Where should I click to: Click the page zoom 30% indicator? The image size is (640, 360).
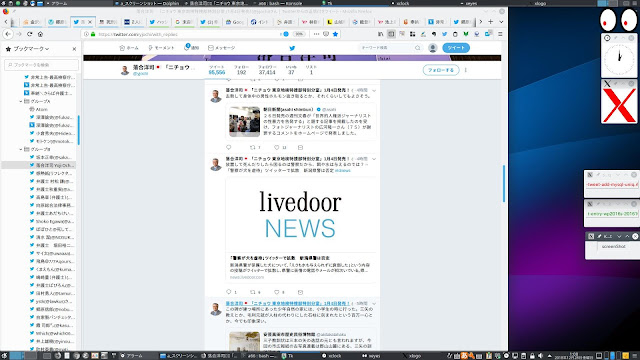click(299, 34)
